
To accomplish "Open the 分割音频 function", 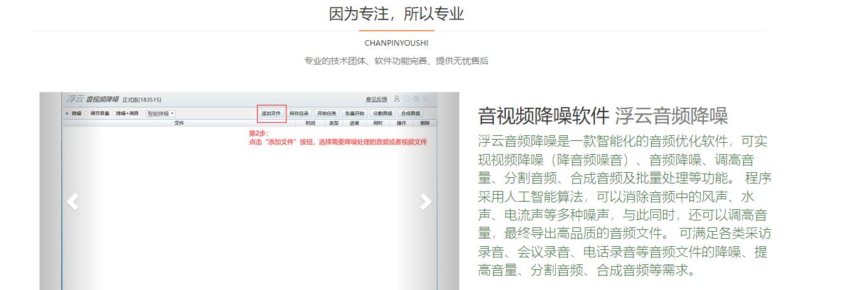I will (x=382, y=113).
